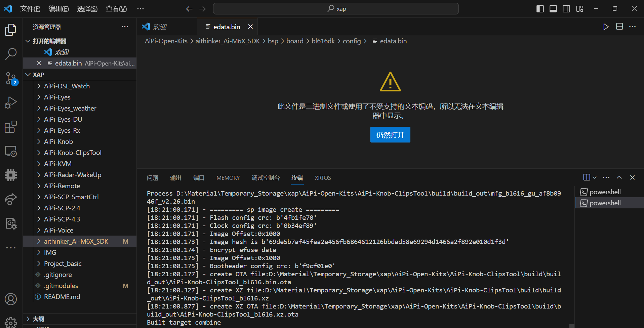Open the Run and Debug view
Viewport: 644px width, 328px height.
11,102
